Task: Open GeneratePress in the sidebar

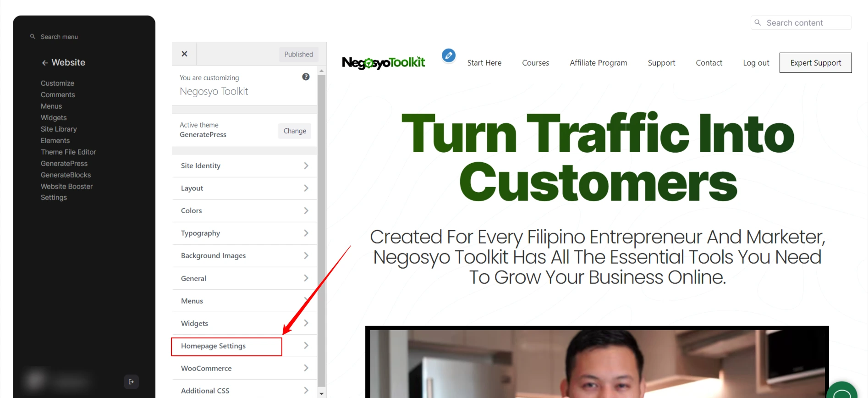Action: click(64, 163)
